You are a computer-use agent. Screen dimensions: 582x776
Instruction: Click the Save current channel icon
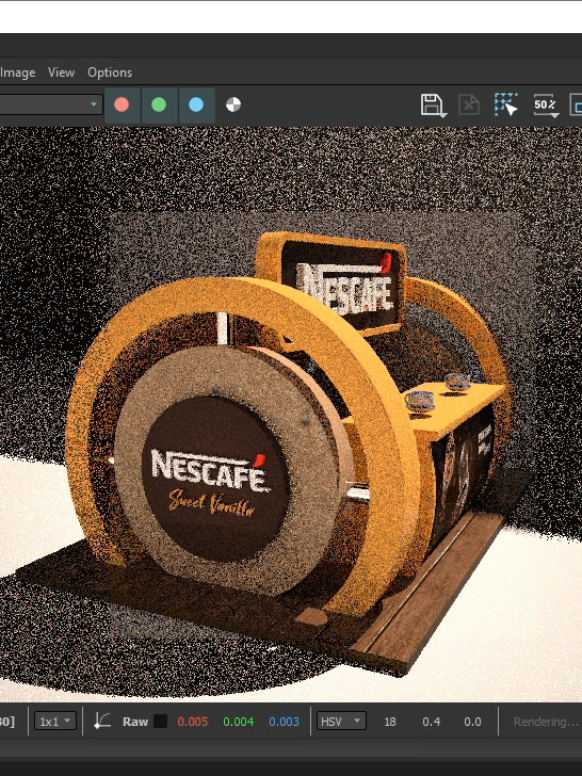pos(434,105)
